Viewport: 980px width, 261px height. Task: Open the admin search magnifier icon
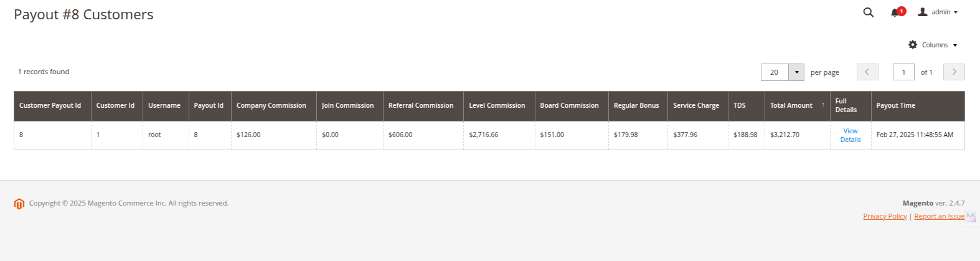pyautogui.click(x=868, y=12)
